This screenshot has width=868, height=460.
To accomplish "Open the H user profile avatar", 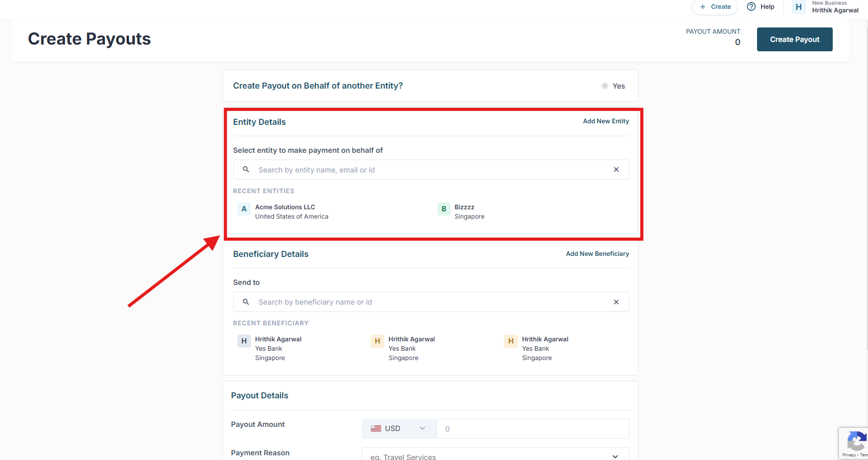I will (x=799, y=7).
